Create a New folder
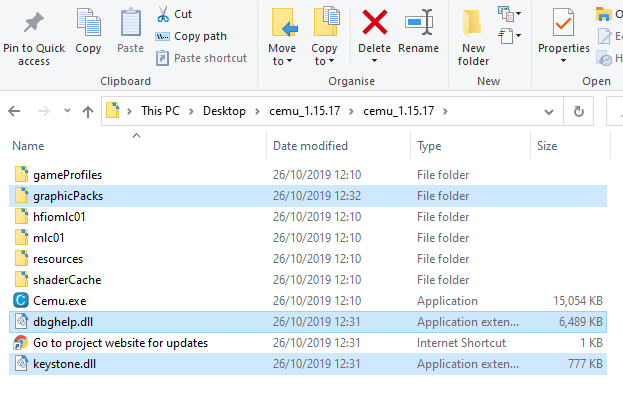The height and width of the screenshot is (399, 623). pyautogui.click(x=473, y=38)
